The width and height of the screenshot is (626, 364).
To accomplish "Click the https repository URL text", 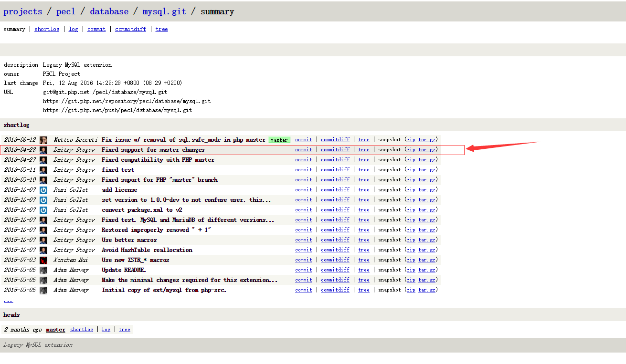I will (127, 101).
